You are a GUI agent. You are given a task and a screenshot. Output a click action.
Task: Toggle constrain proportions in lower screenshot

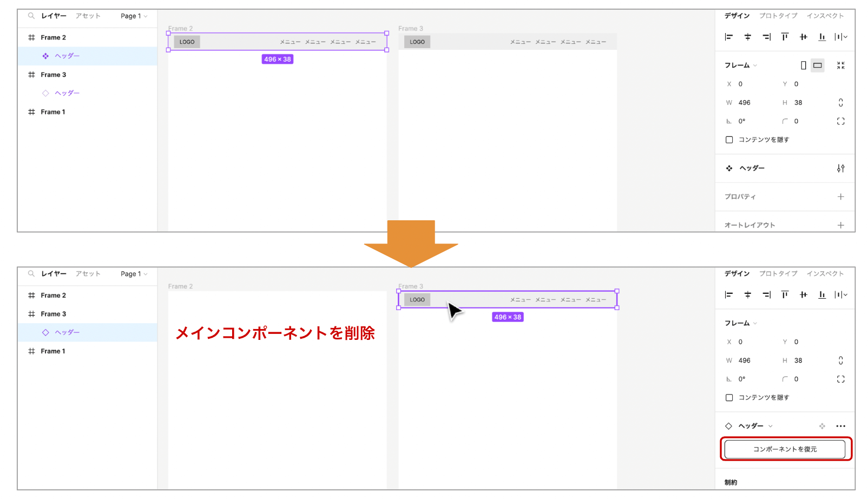click(x=840, y=360)
